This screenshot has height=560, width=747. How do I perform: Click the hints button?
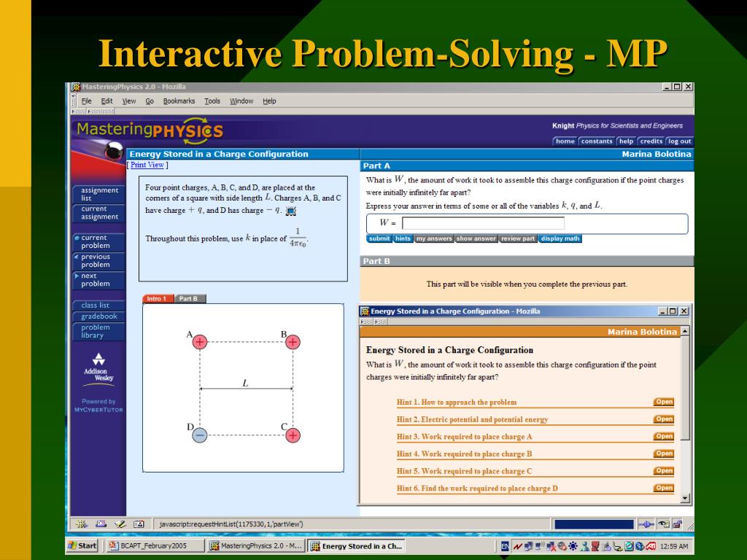(403, 238)
